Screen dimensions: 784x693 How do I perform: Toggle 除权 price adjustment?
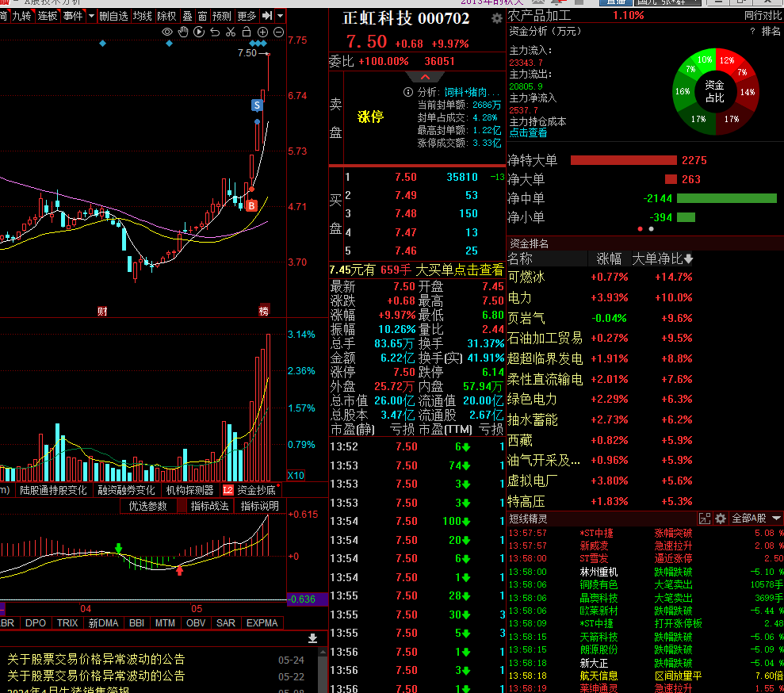tap(167, 16)
